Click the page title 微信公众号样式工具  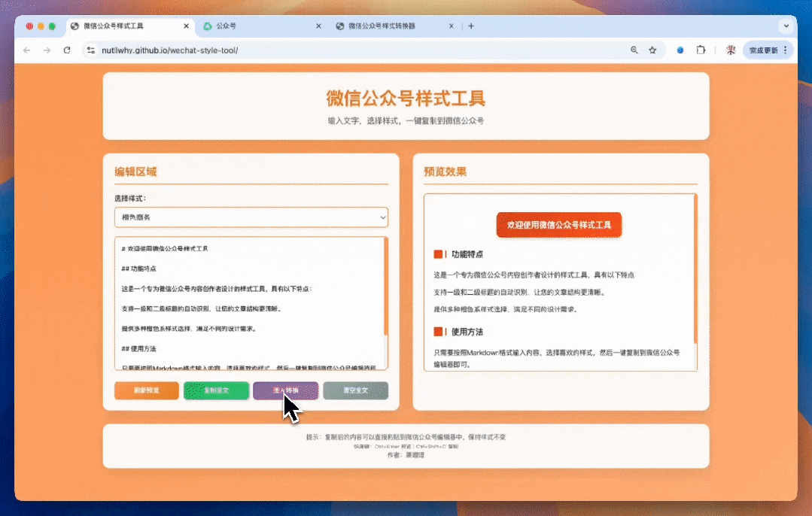pos(406,99)
